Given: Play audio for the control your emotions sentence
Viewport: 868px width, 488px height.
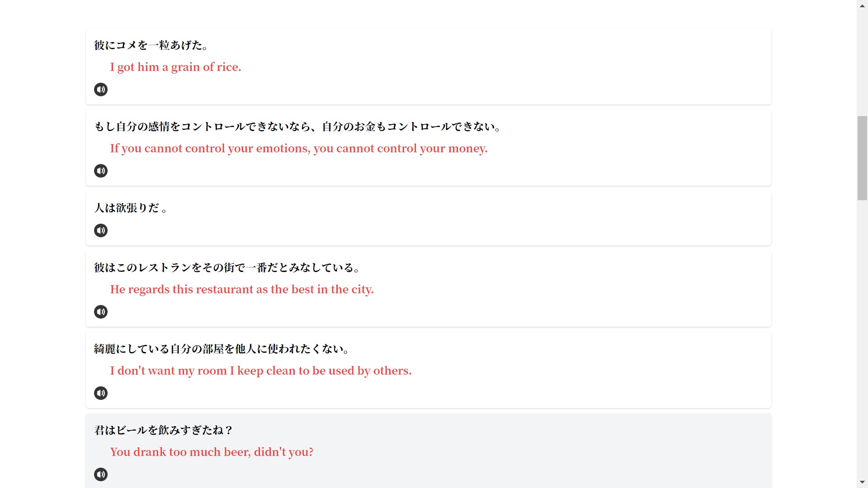Looking at the screenshot, I should coord(100,171).
